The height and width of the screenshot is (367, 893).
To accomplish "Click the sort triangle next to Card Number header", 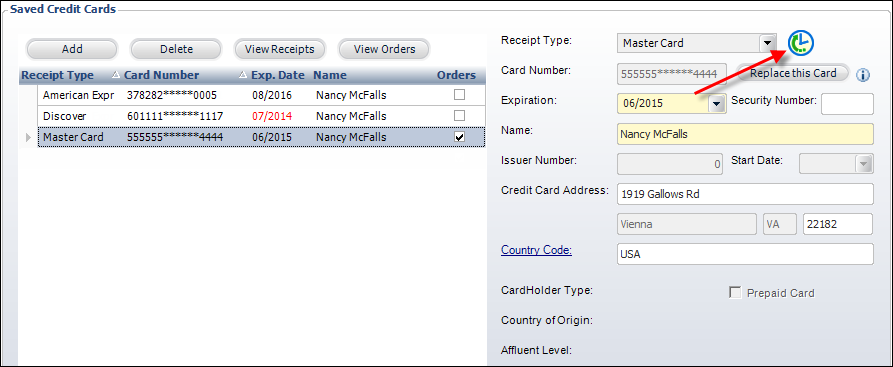I will [243, 75].
